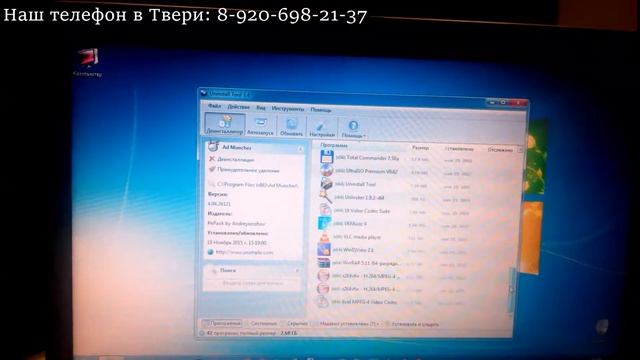The image size is (640, 360).
Task: Open the Файл menu
Action: 214,106
